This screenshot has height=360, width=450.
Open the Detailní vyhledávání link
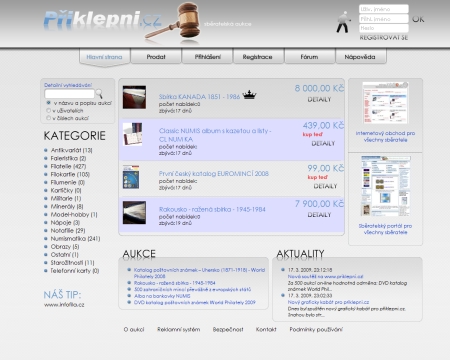point(68,85)
